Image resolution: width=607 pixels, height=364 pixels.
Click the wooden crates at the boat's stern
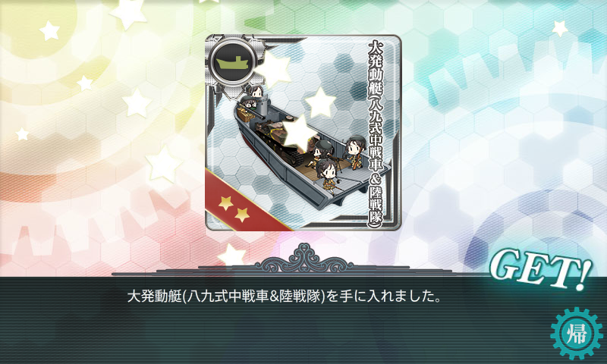coord(245,113)
